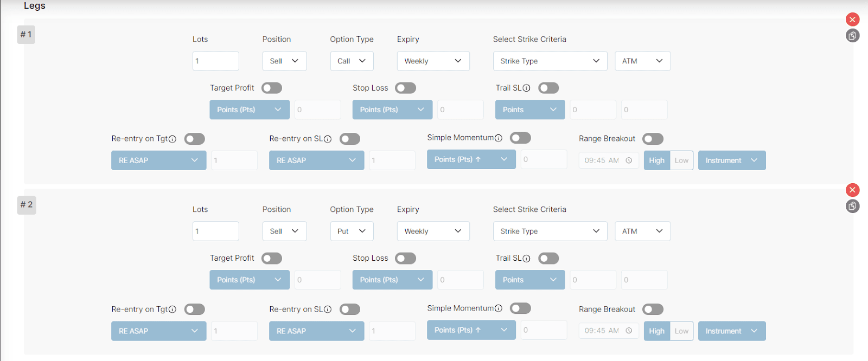Enable Target Profit toggle in leg #1
Viewport: 868px width, 361px height.
click(272, 88)
